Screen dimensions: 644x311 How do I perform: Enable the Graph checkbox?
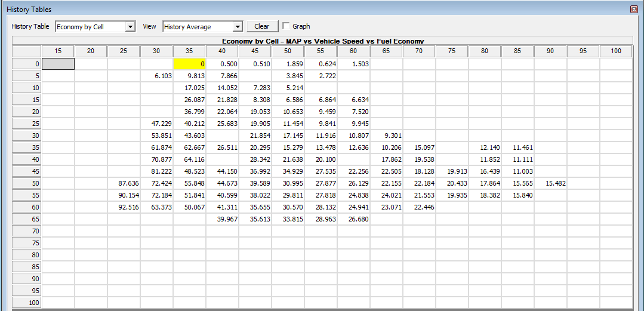286,26
